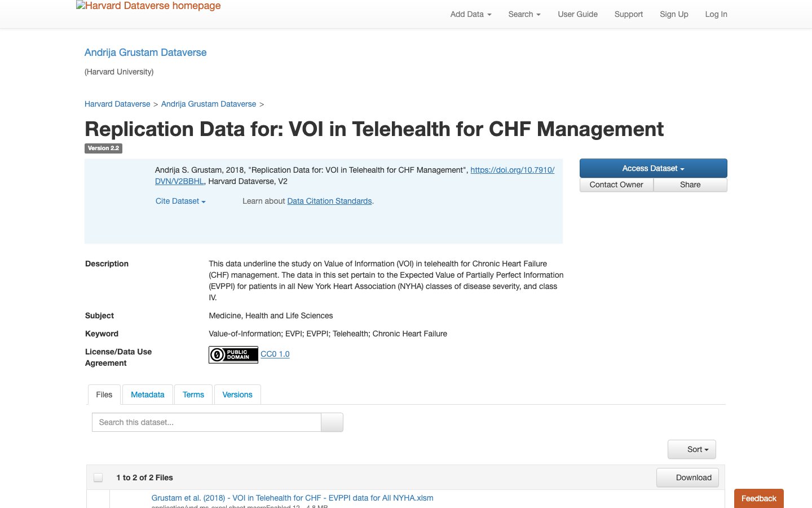Click the CC0 Public Domain license badge

pos(233,354)
